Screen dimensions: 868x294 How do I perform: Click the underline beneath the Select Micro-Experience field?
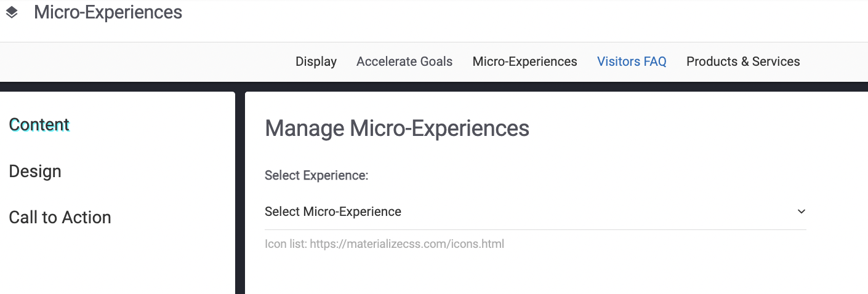click(534, 229)
